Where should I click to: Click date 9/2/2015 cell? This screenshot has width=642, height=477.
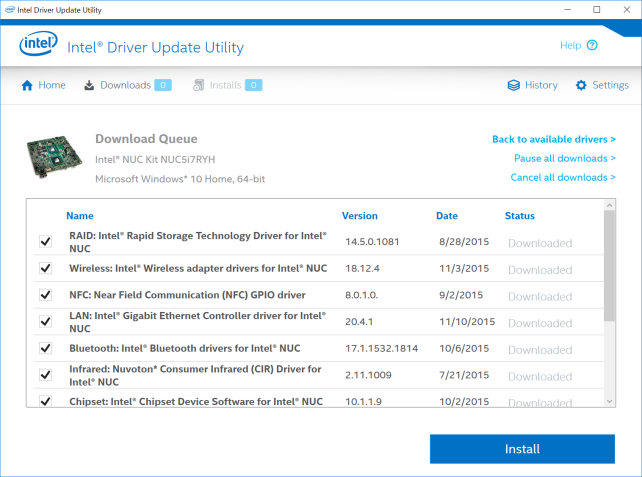[x=461, y=295]
